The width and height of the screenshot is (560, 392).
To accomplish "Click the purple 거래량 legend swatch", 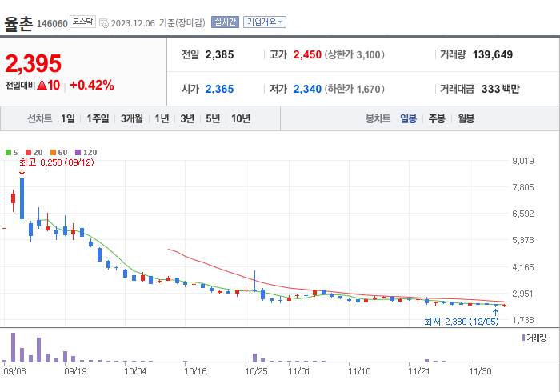I will 523,338.
